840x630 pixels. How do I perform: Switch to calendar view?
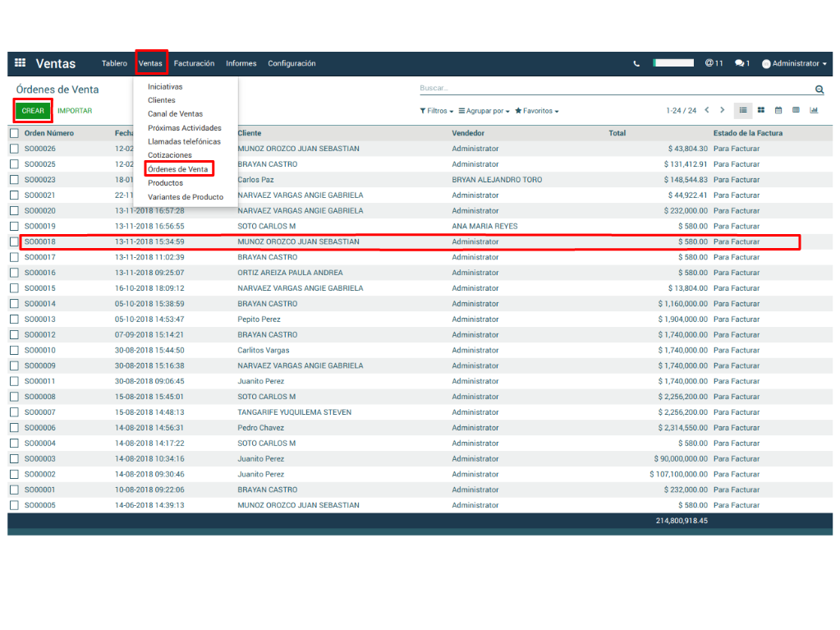pyautogui.click(x=778, y=110)
